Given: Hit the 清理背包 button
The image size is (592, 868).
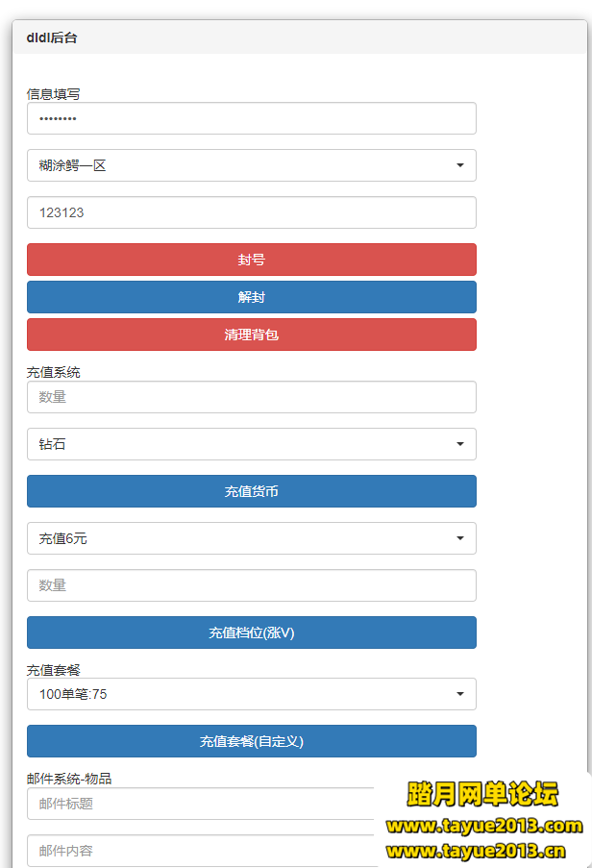Looking at the screenshot, I should [x=251, y=335].
